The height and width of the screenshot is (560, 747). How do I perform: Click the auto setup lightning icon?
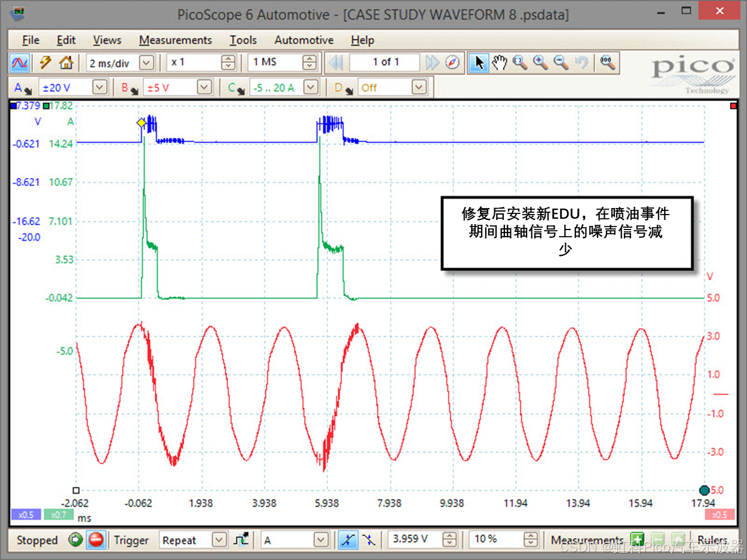pos(46,62)
